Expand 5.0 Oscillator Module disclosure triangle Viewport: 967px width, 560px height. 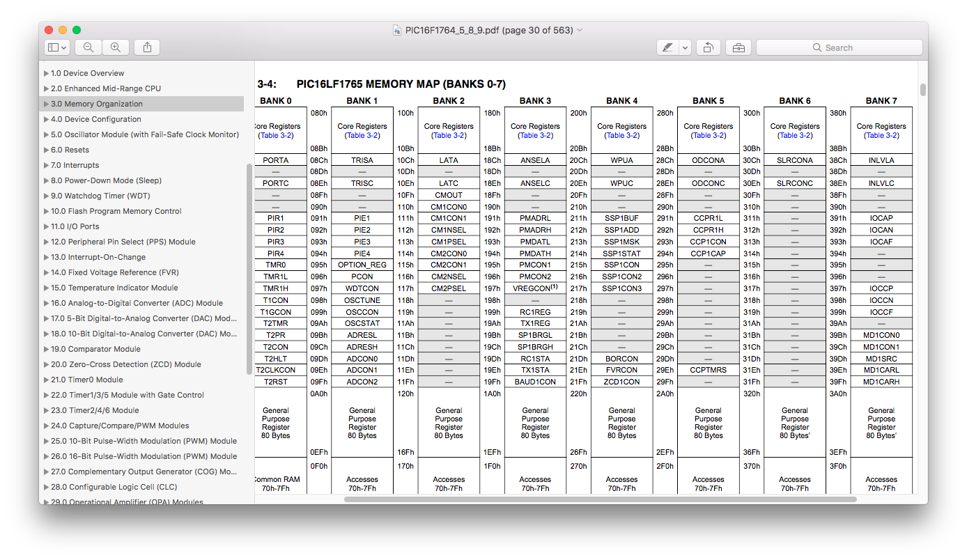click(46, 134)
